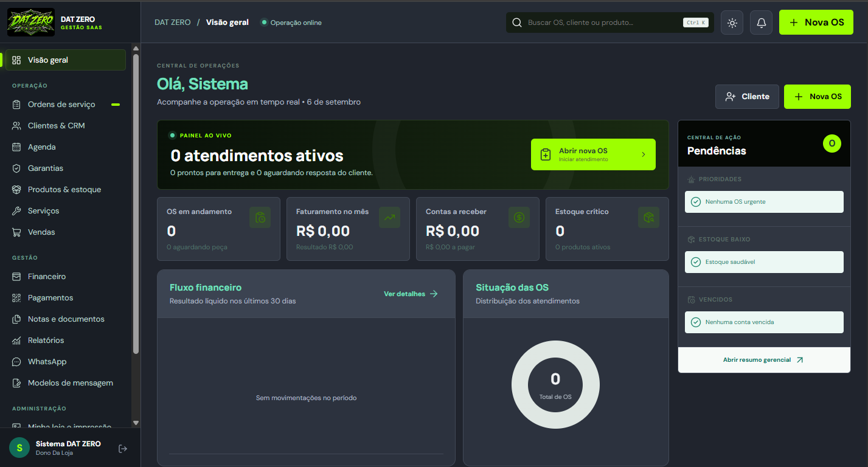Open Ordens de serviço menu item
The width and height of the screenshot is (868, 467).
[66, 105]
